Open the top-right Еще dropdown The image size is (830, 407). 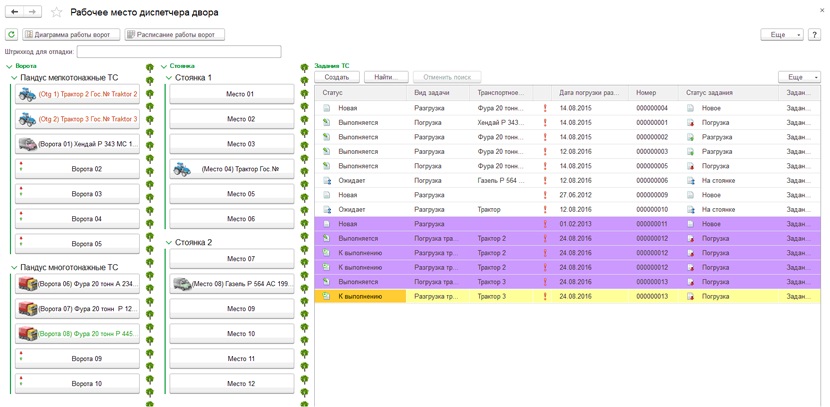coord(782,34)
